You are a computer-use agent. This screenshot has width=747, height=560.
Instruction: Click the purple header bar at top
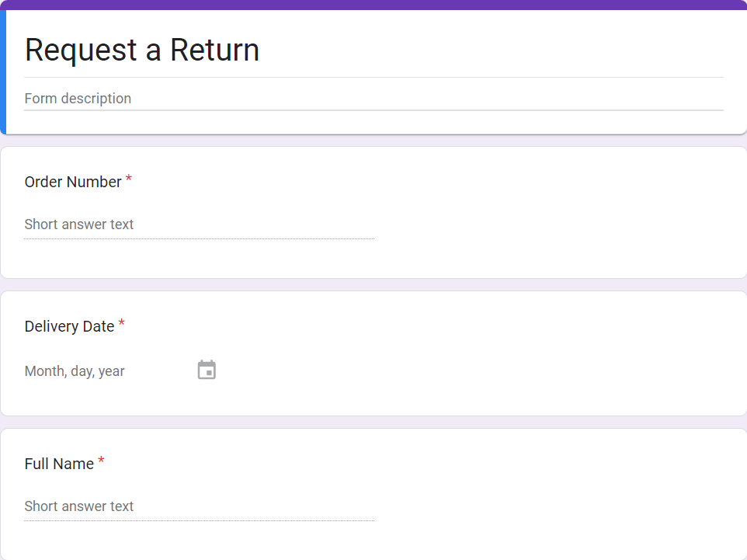[x=373, y=5]
